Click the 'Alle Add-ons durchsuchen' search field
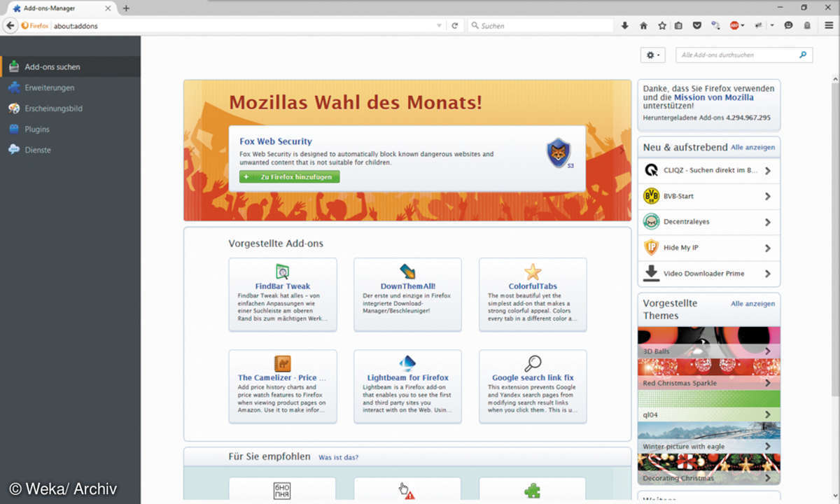This screenshot has height=504, width=840. pos(744,55)
